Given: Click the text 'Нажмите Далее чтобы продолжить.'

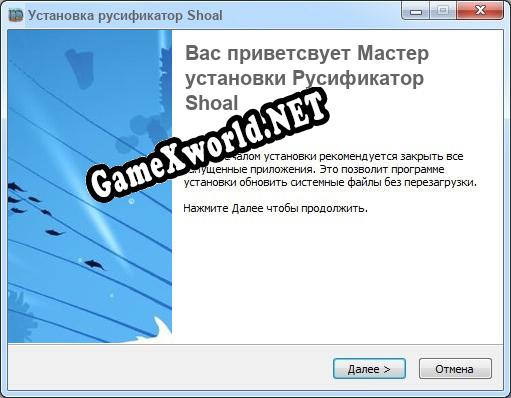Looking at the screenshot, I should point(275,209).
